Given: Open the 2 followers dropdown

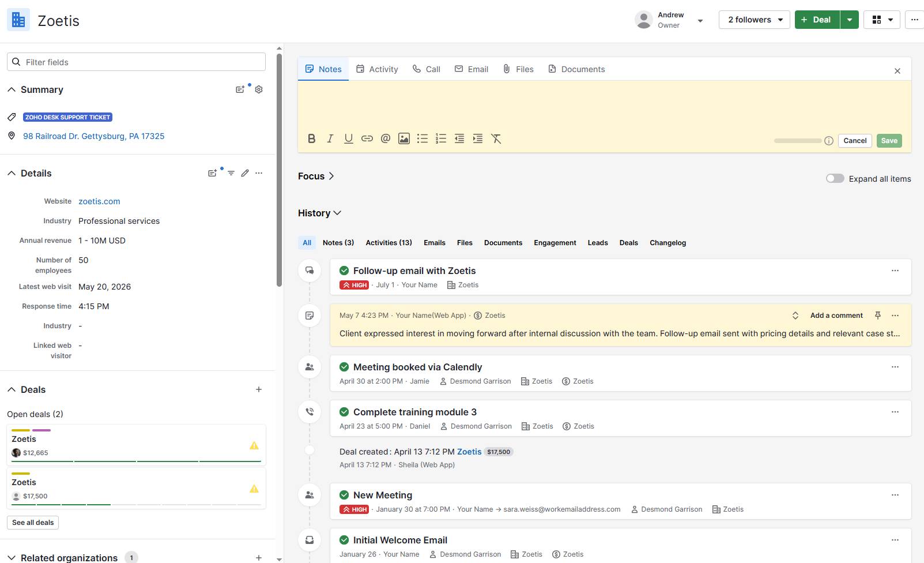Looking at the screenshot, I should (x=754, y=20).
